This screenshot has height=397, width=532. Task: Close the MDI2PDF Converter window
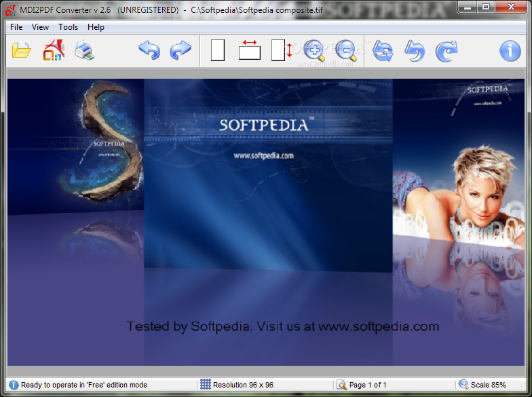[512, 7]
